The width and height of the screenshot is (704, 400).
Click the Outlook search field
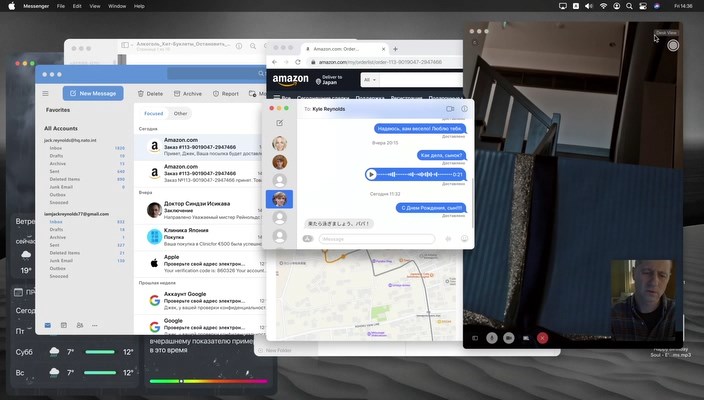pos(216,74)
